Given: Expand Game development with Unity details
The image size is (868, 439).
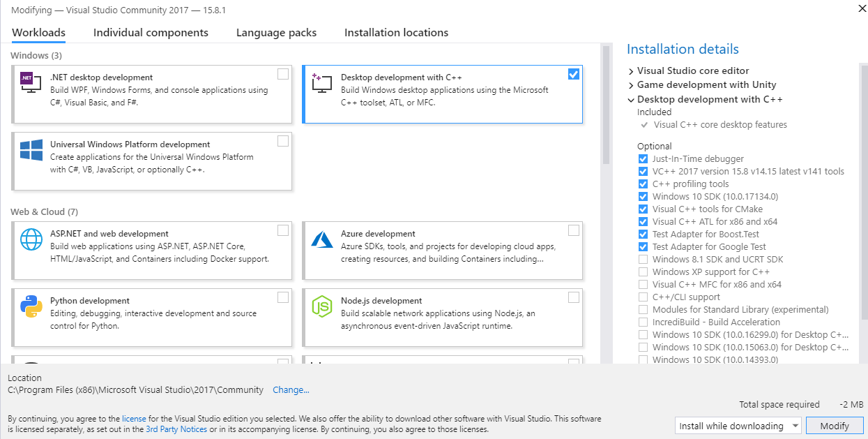Looking at the screenshot, I should [631, 85].
